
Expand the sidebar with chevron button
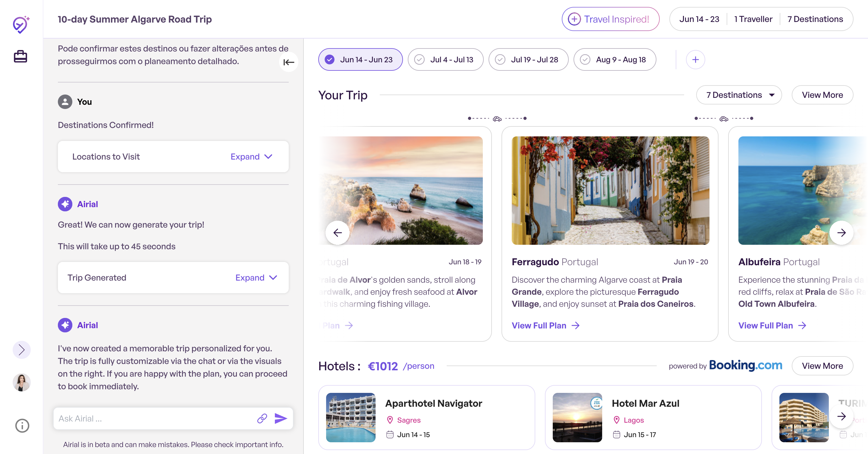click(22, 350)
